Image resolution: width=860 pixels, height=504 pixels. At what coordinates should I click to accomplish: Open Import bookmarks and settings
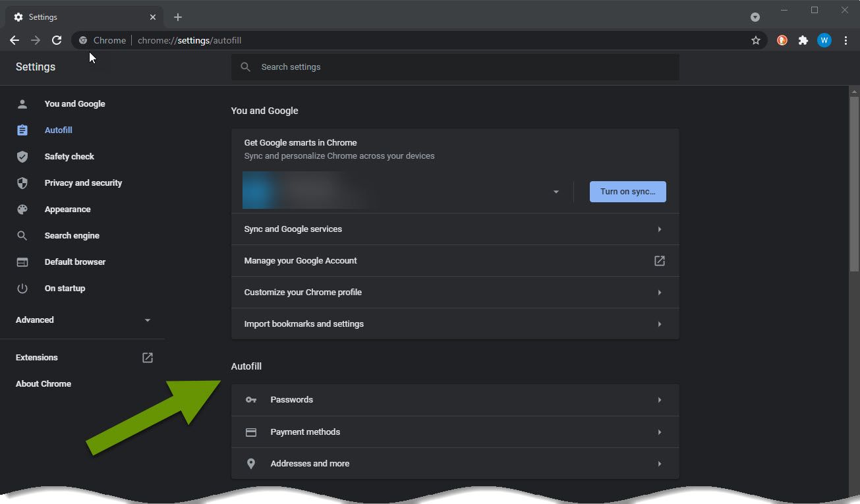[x=455, y=324]
